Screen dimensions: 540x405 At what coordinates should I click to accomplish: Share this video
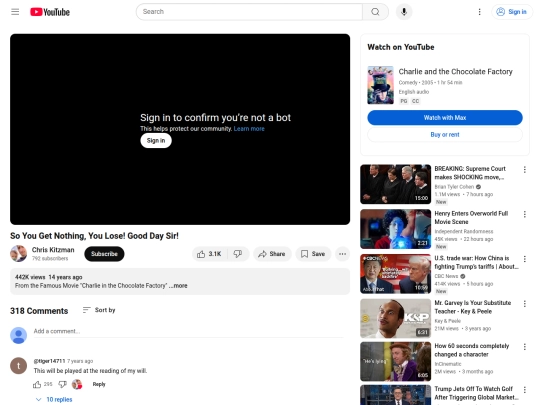pos(272,254)
